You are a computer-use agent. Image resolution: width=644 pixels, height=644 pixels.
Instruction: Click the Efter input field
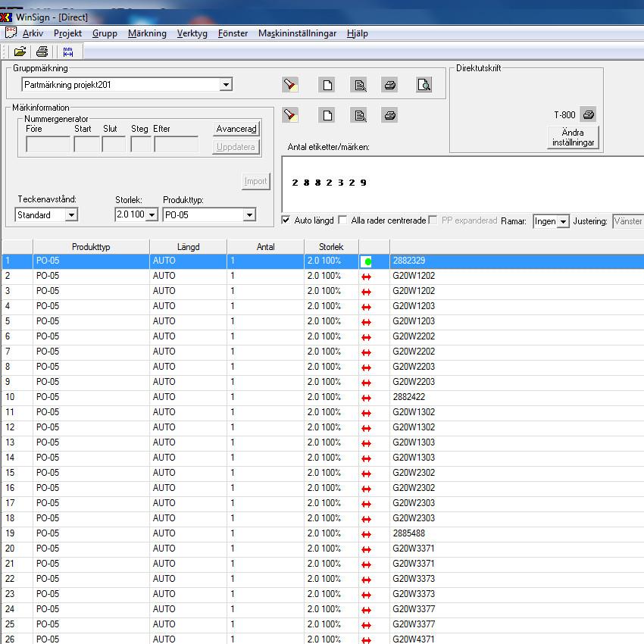(x=177, y=144)
